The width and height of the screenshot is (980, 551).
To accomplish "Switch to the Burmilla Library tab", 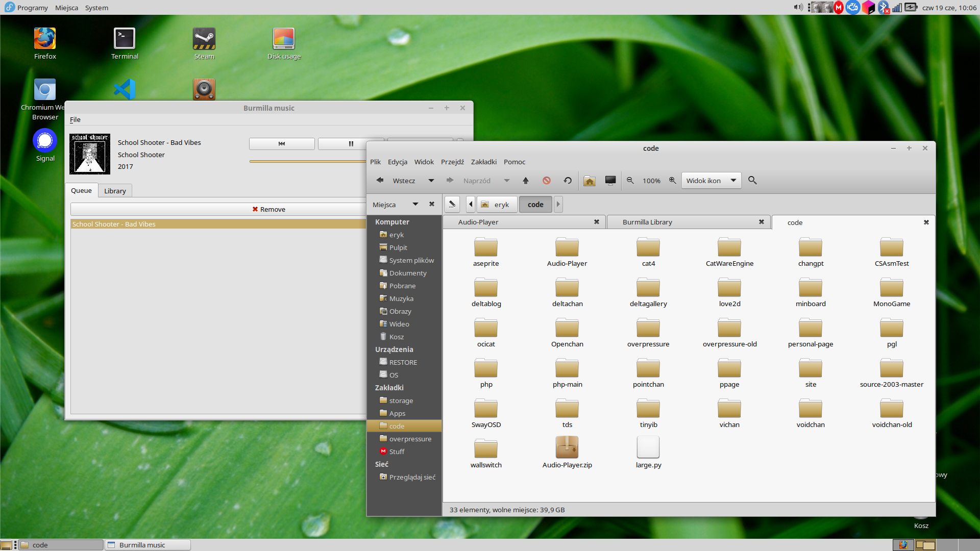I will point(689,222).
